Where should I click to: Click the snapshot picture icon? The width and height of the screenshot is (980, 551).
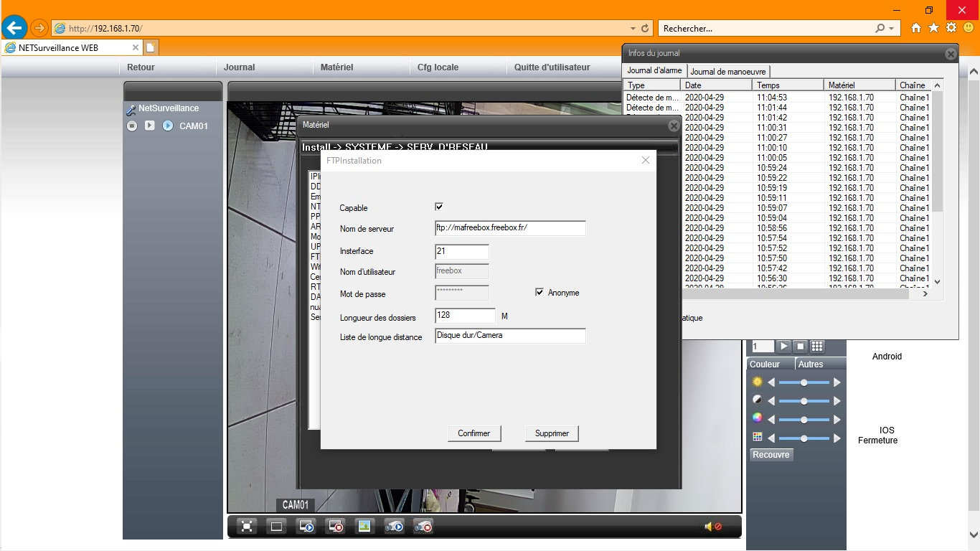[364, 527]
